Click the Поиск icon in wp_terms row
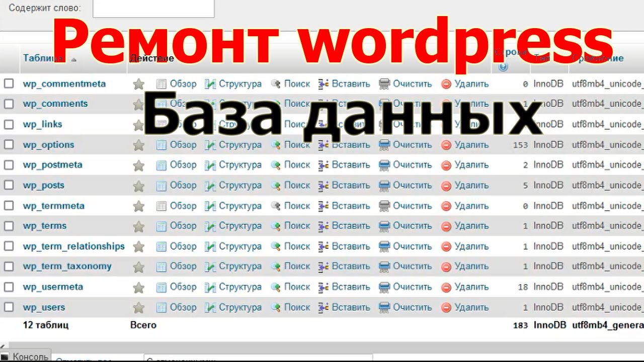The width and height of the screenshot is (644, 362). (275, 226)
